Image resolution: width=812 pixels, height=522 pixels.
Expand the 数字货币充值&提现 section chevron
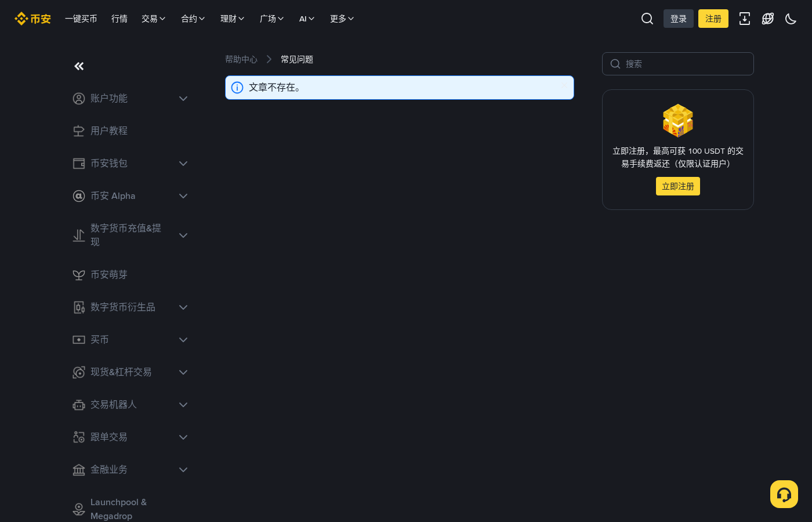[x=183, y=235]
